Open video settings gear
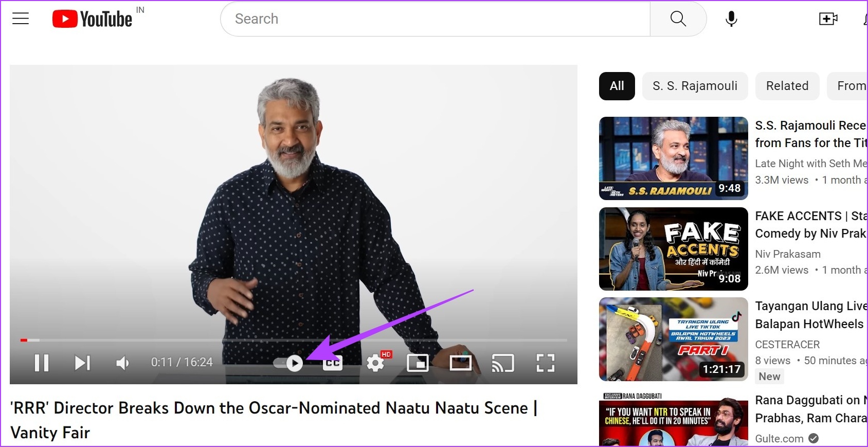This screenshot has height=447, width=868. click(375, 363)
